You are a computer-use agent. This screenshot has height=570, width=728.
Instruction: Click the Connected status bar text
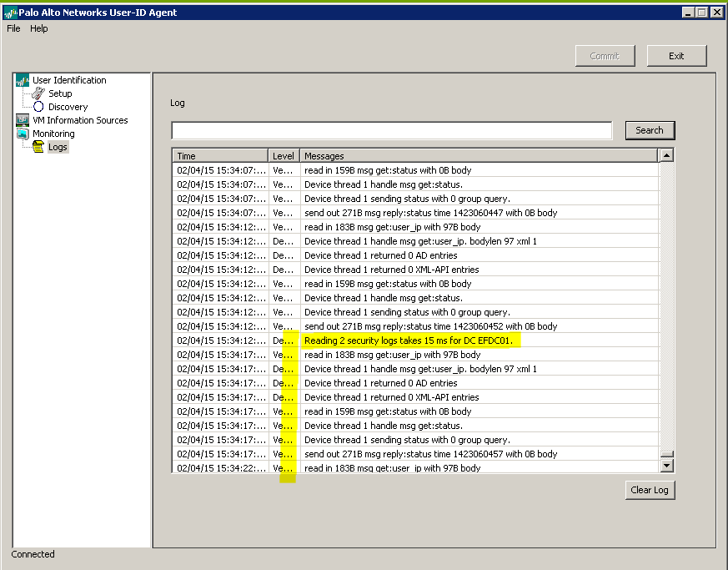[33, 554]
